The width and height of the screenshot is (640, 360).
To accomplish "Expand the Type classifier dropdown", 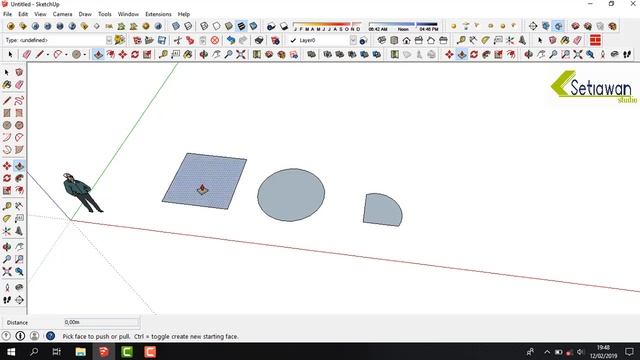I will coord(109,40).
